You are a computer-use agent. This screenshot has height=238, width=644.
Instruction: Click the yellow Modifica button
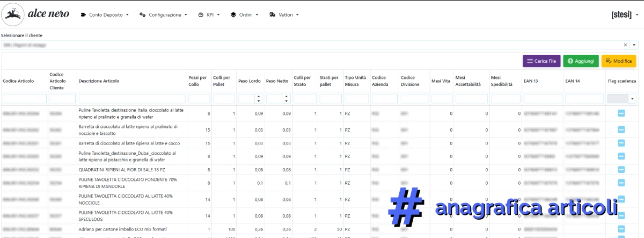pyautogui.click(x=619, y=61)
